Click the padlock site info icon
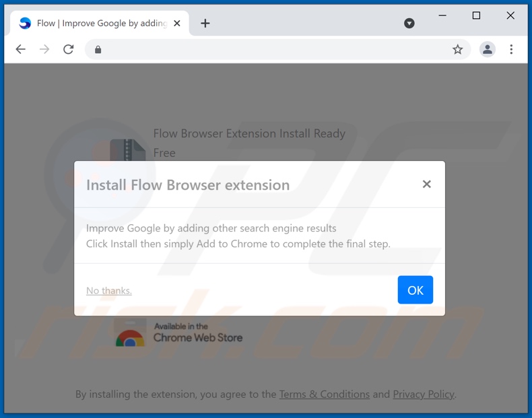 (x=98, y=50)
